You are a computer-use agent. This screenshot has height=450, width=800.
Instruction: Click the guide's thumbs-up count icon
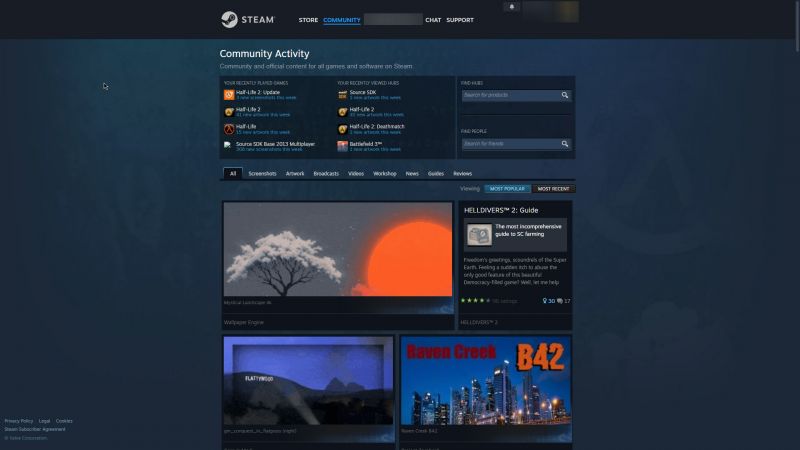click(544, 301)
